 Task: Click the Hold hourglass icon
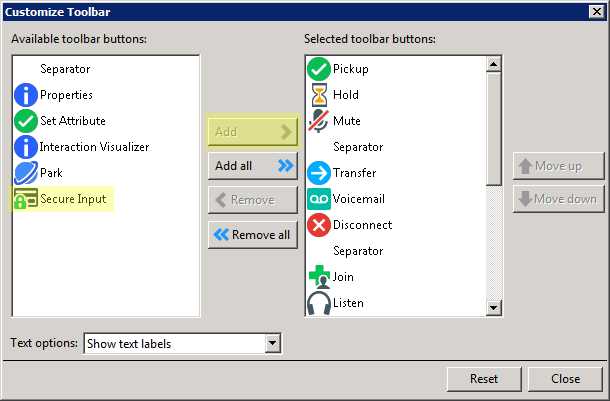pyautogui.click(x=319, y=95)
